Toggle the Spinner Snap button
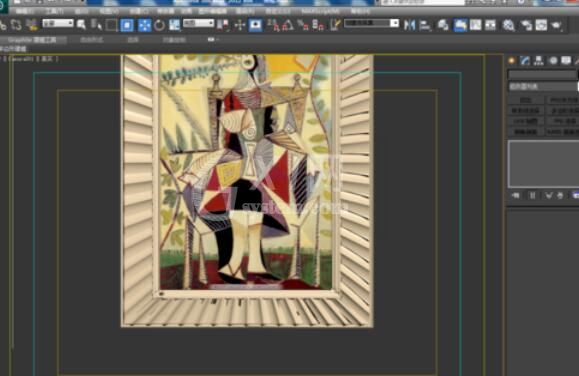Image resolution: width=579 pixels, height=376 pixels. (318, 25)
